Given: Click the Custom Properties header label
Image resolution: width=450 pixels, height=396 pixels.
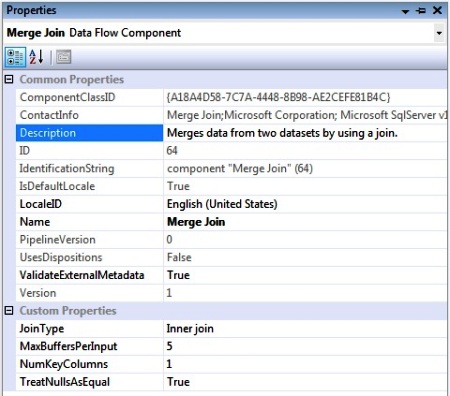Looking at the screenshot, I should (68, 311).
